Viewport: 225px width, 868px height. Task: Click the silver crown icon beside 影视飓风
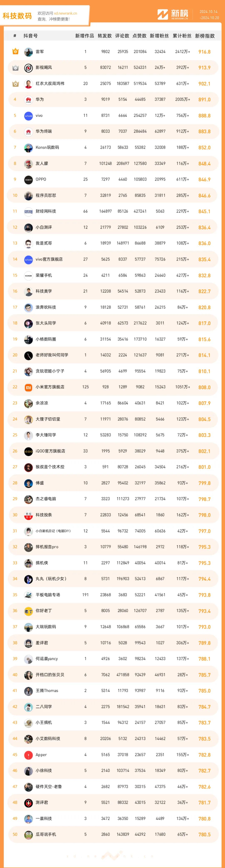(15, 68)
